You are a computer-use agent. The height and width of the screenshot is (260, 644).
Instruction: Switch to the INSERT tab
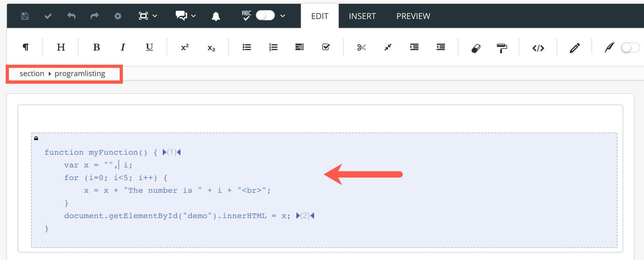[x=362, y=16]
